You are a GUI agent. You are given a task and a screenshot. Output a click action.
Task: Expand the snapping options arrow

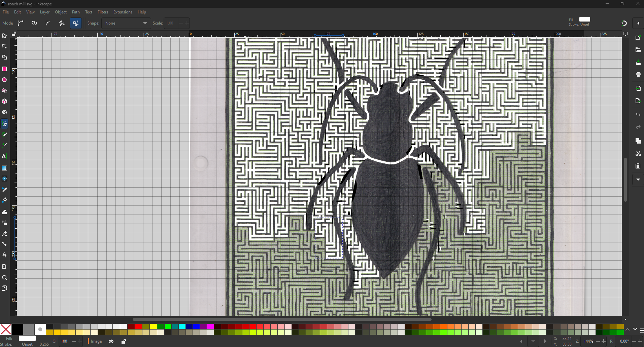pyautogui.click(x=638, y=23)
